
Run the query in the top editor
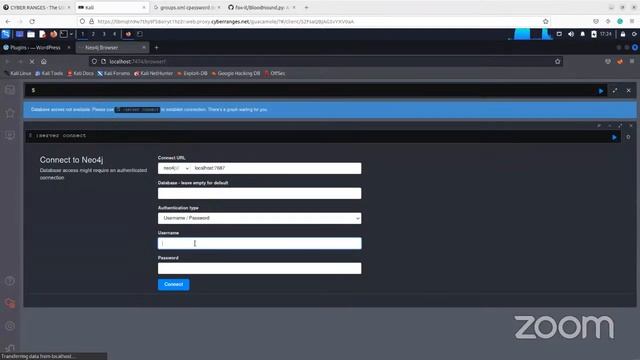(601, 91)
